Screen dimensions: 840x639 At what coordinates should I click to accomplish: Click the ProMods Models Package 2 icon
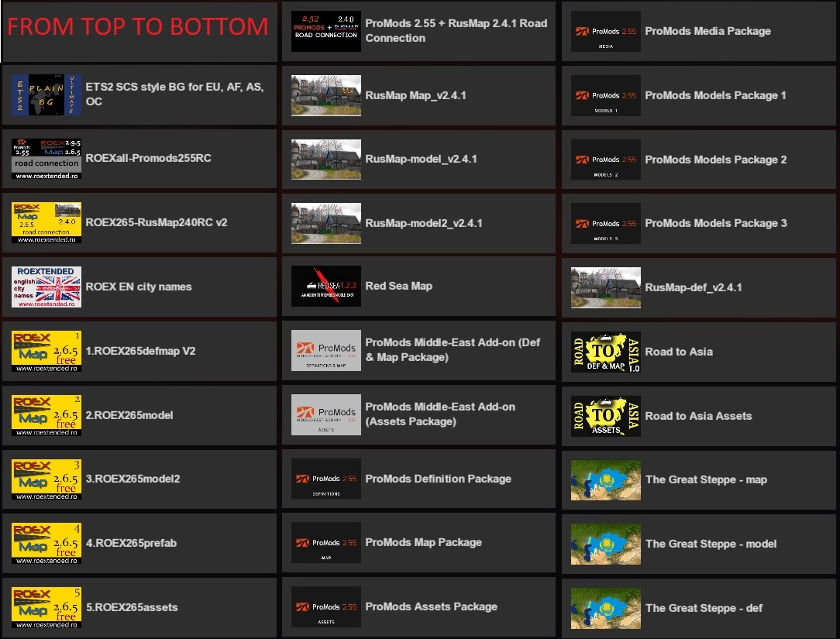pyautogui.click(x=606, y=159)
